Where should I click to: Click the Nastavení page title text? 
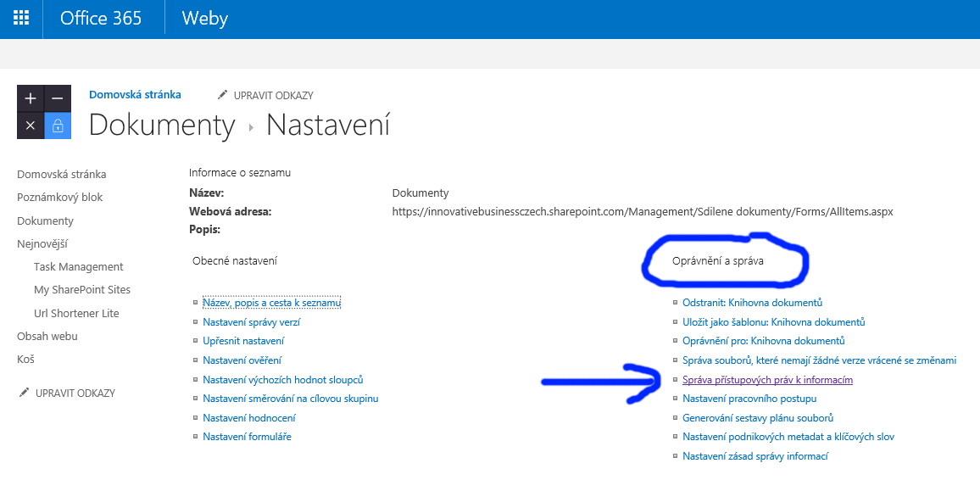[328, 125]
